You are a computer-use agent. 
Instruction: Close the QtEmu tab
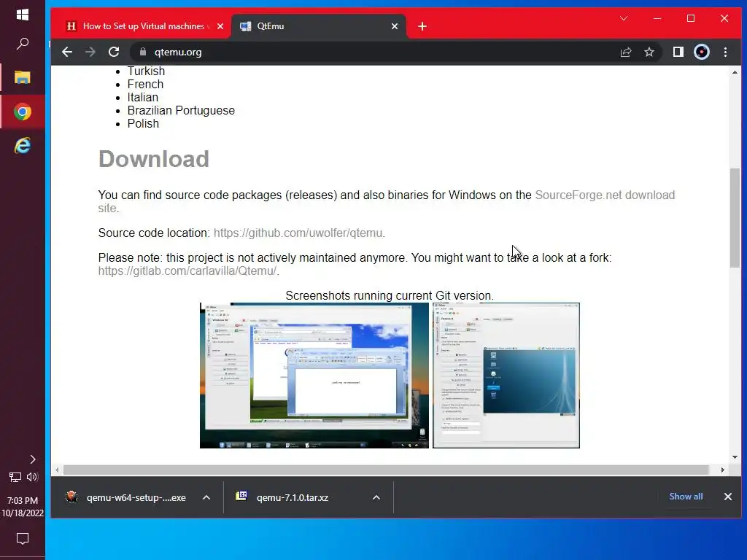[x=395, y=26]
